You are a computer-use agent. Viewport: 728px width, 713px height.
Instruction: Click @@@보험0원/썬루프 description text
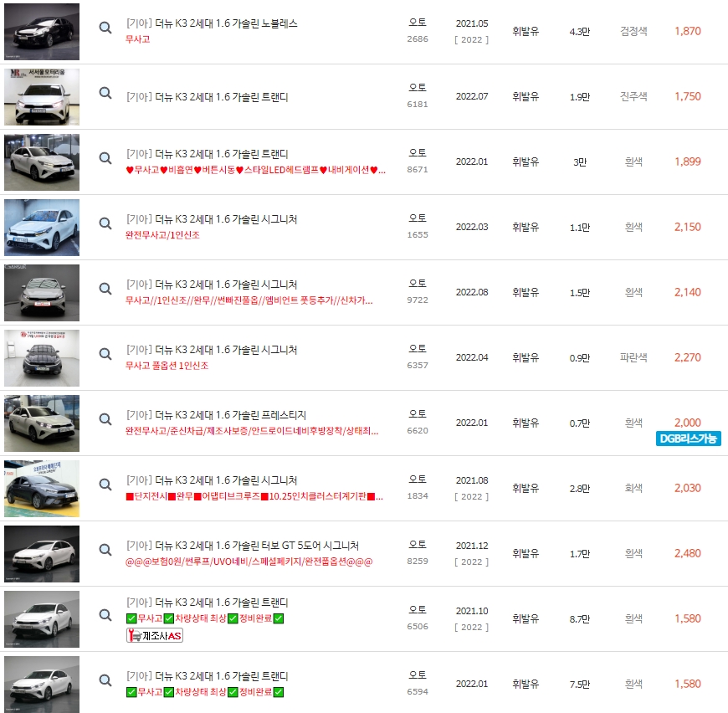pos(249,562)
